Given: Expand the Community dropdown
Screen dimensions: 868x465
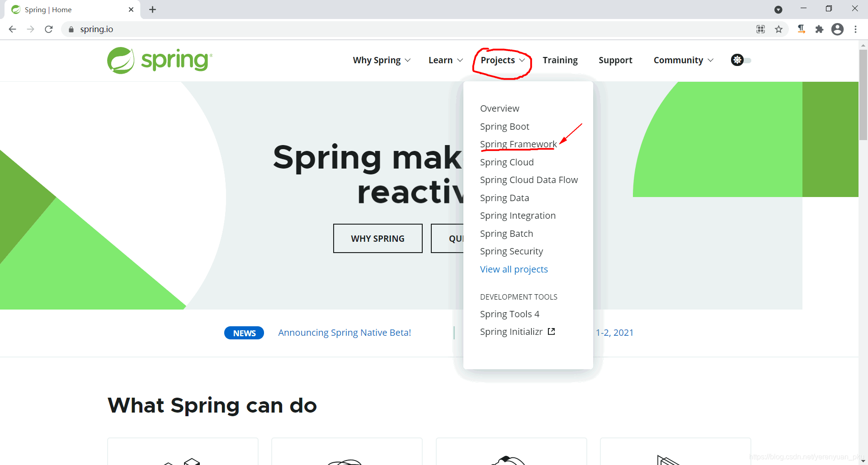Looking at the screenshot, I should 684,60.
